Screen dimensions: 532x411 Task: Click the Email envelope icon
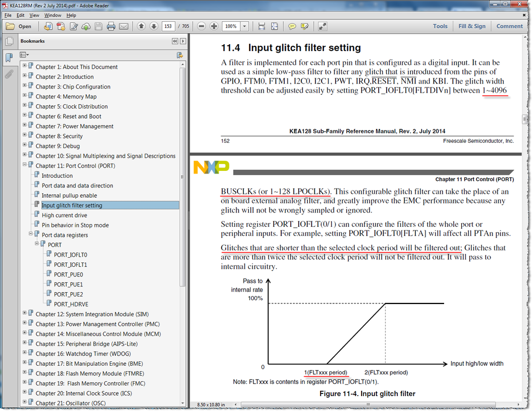(124, 26)
